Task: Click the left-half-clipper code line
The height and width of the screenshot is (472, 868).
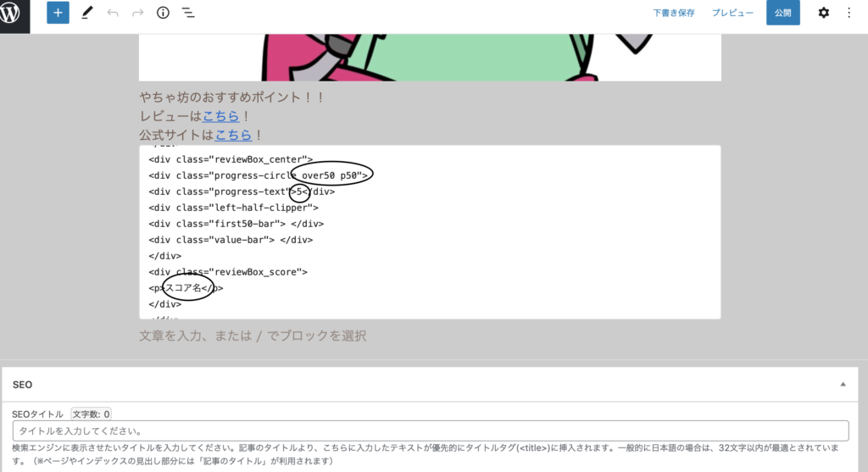Action: click(x=233, y=208)
